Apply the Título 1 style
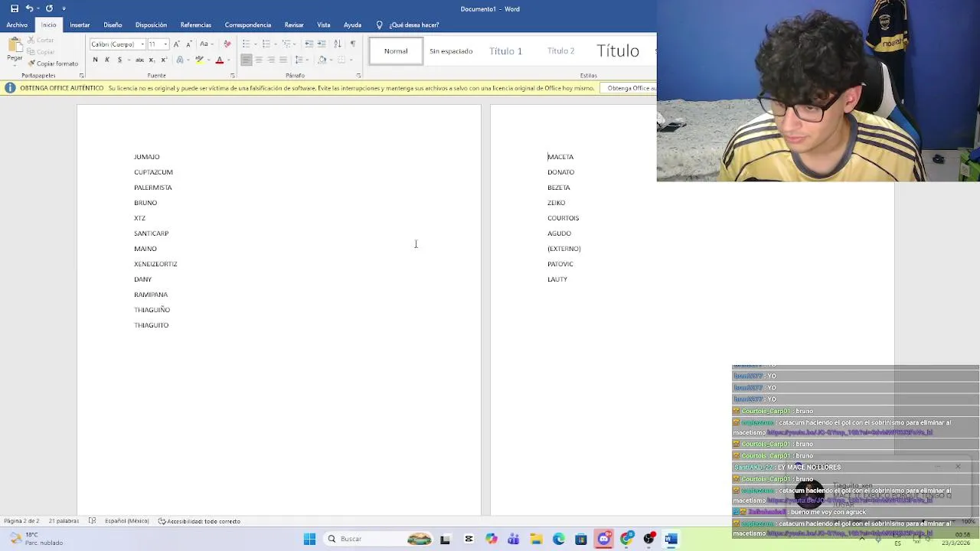 [505, 51]
